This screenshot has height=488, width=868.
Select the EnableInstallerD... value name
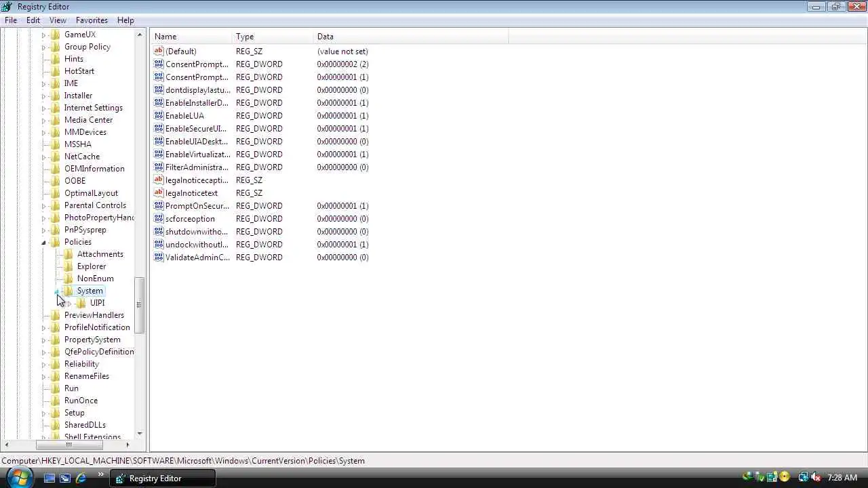pos(197,103)
